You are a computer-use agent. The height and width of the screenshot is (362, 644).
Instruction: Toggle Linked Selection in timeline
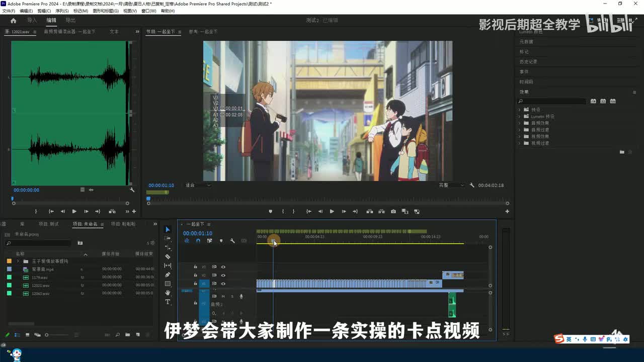(209, 241)
